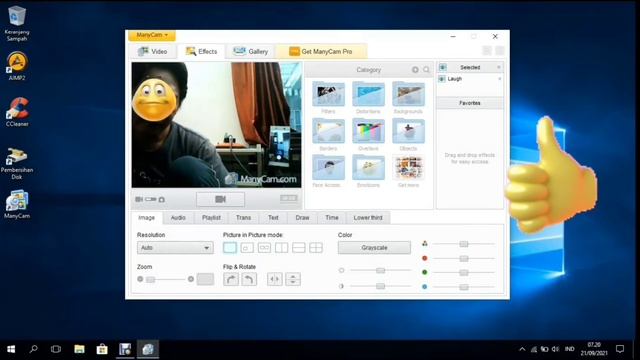This screenshot has height=360, width=640.
Task: Open the Borders effects category folder
Action: pos(328,131)
